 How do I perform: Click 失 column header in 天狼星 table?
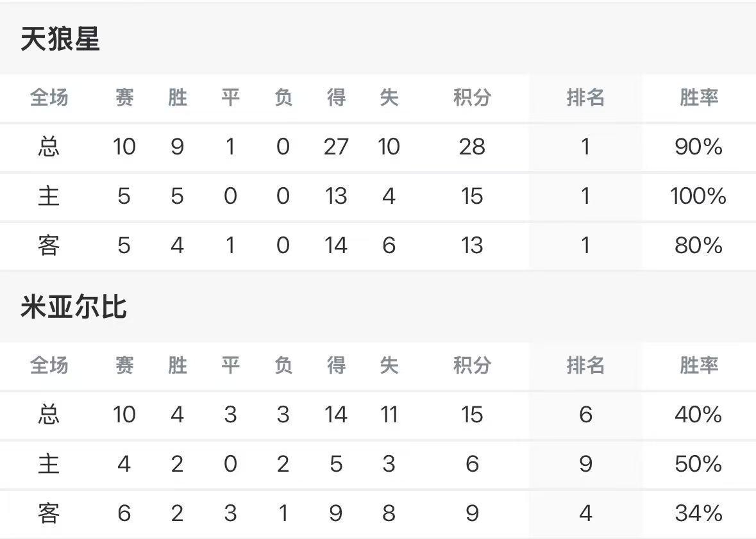pyautogui.click(x=389, y=97)
